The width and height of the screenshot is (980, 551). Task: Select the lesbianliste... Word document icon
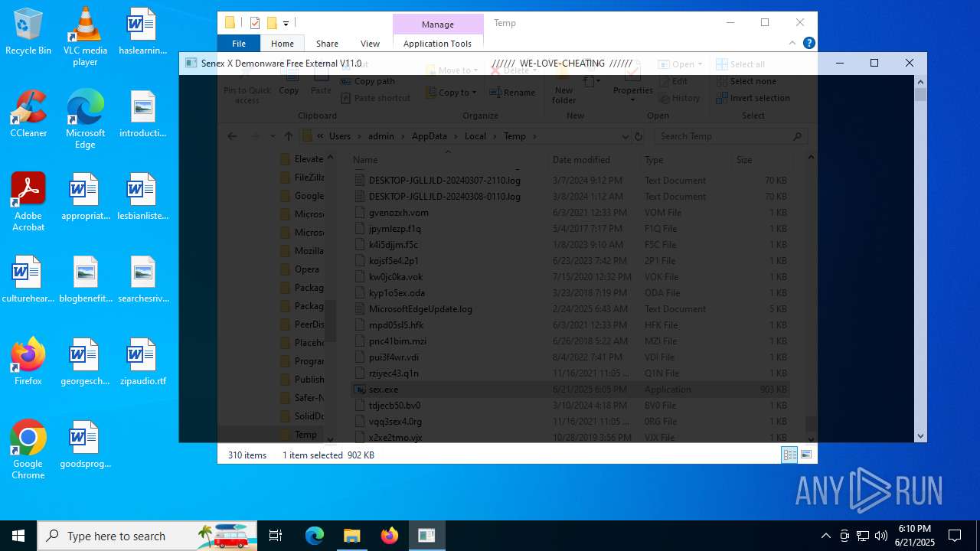(142, 197)
